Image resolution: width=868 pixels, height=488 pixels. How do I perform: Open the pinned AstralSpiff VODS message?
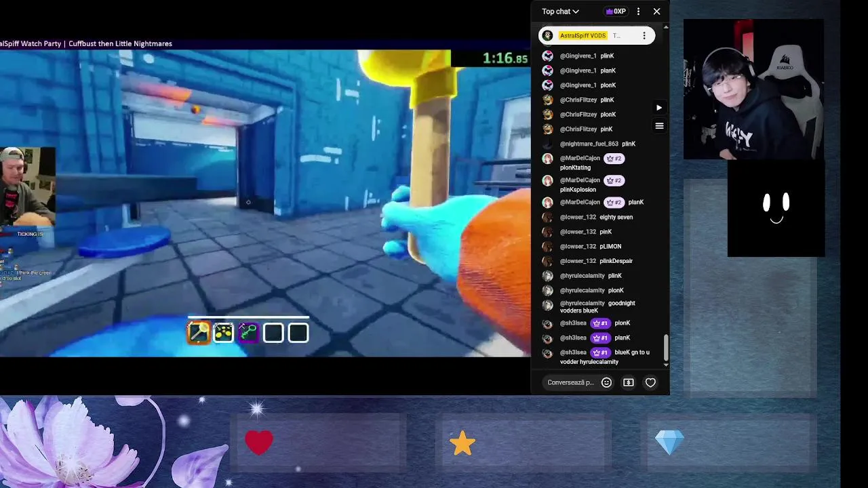[597, 35]
